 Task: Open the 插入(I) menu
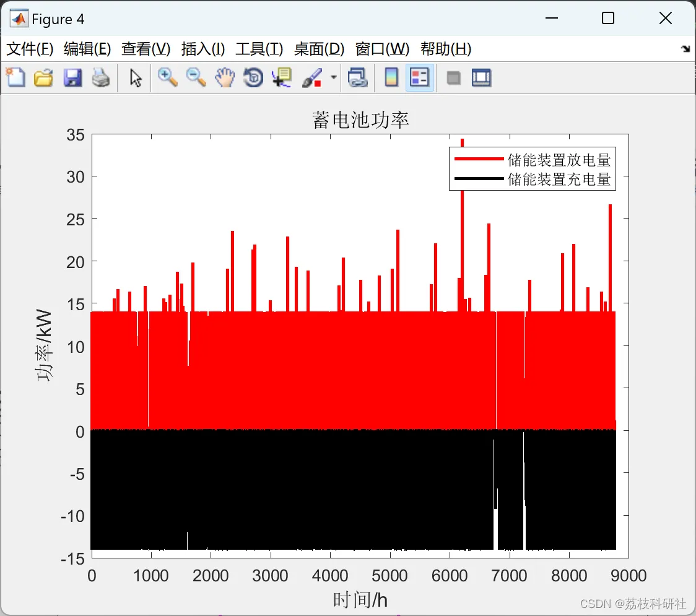click(203, 49)
